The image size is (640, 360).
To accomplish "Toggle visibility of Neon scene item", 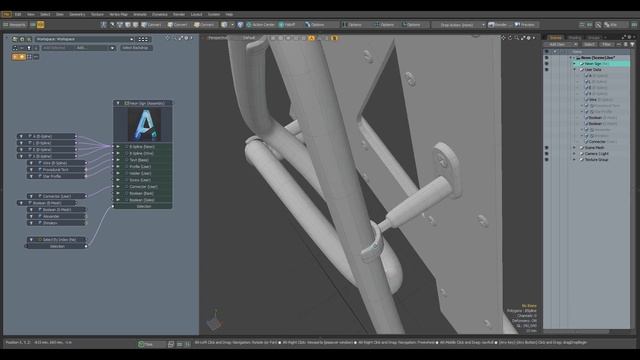I will [547, 58].
